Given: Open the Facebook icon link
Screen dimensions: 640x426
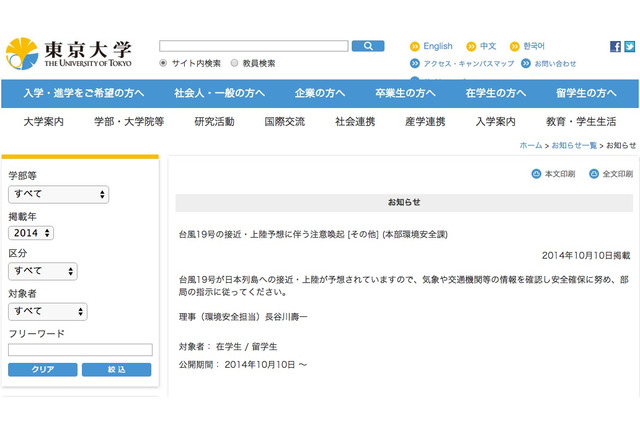Looking at the screenshot, I should (616, 47).
